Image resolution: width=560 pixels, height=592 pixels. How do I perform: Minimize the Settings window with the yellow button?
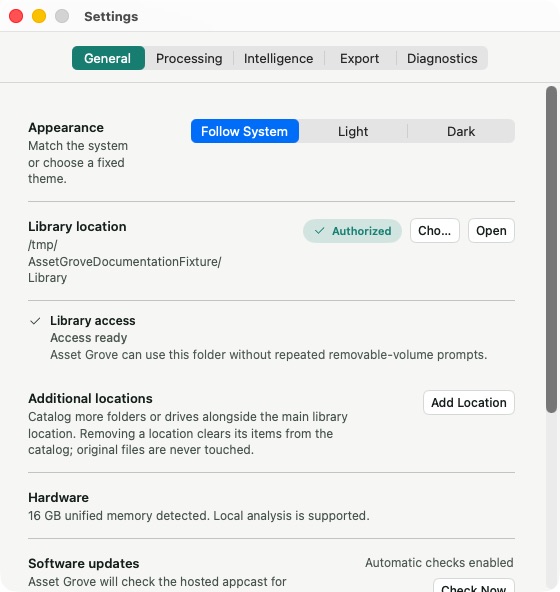(x=39, y=16)
